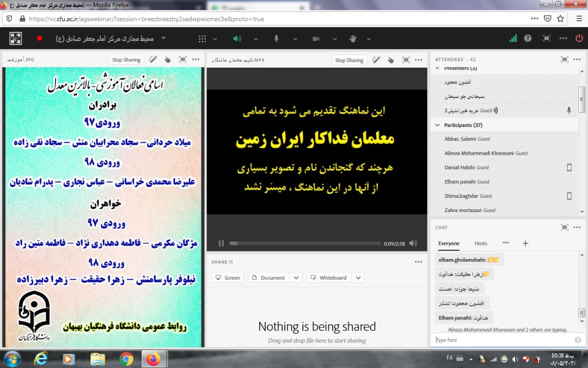Click the Screen share button
This screenshot has width=588, height=368.
[227, 277]
